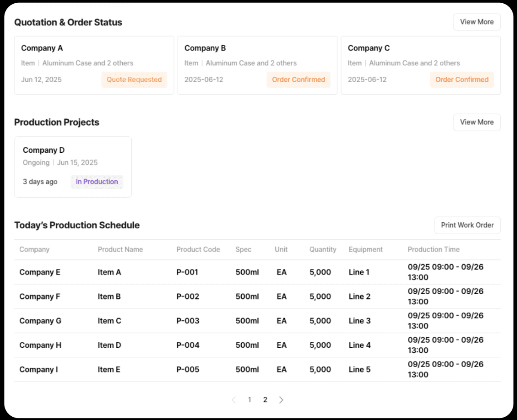Click the Quote Requested status badge
This screenshot has width=517, height=420.
click(x=134, y=80)
